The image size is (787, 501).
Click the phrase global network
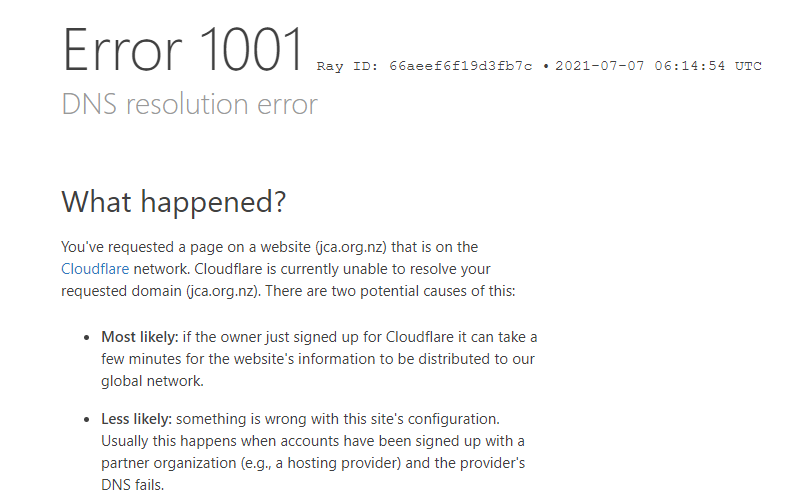point(152,381)
